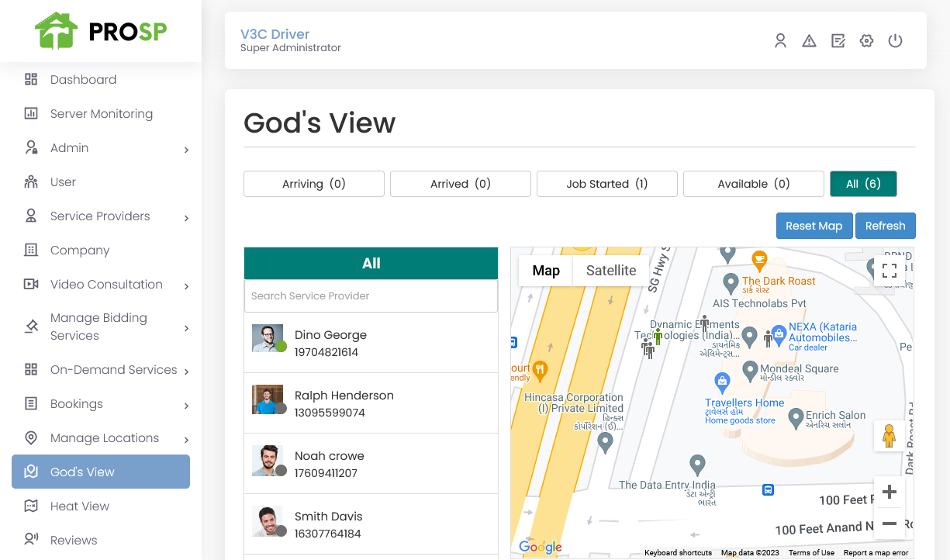Click the PROSP house logo

[x=57, y=31]
